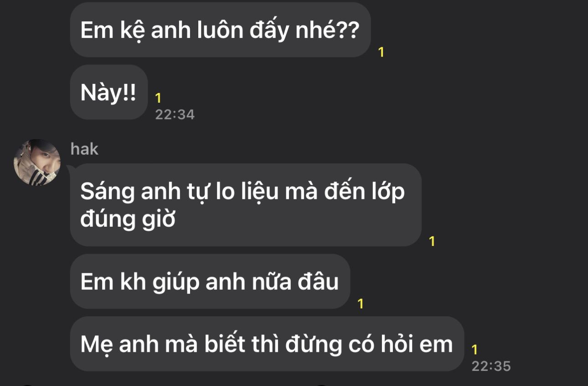Image resolution: width=588 pixels, height=386 pixels.
Task: Tap the "Em kh giúp anh nữa đâu" bubble
Action: pyautogui.click(x=210, y=282)
